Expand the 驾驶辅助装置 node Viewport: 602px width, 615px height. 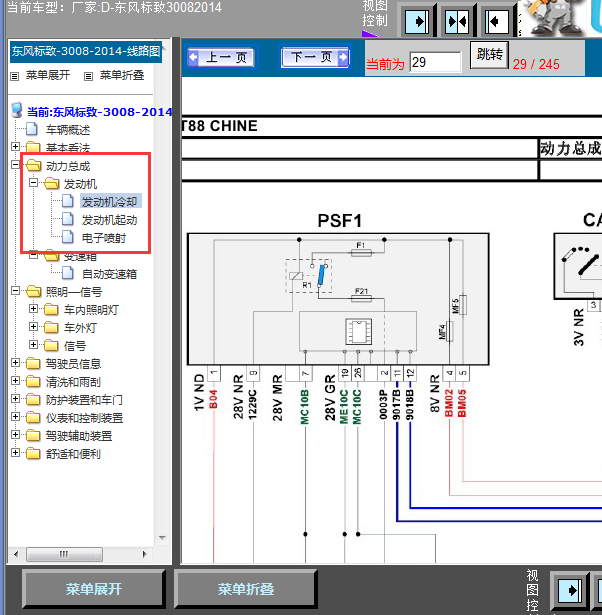(15, 435)
